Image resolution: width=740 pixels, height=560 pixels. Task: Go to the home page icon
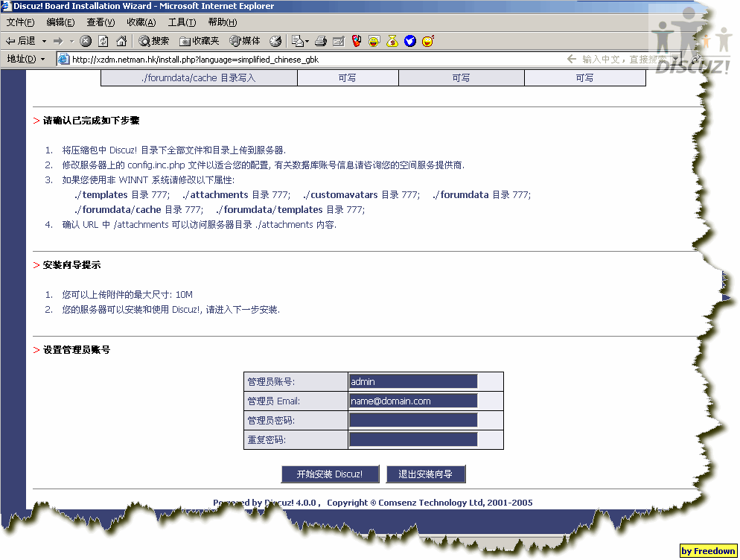pyautogui.click(x=121, y=41)
